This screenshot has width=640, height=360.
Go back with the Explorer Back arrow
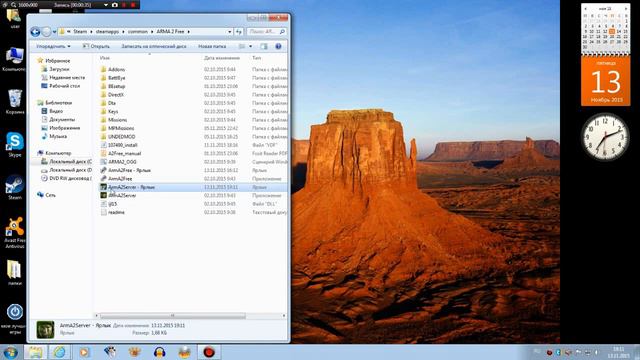[36, 31]
